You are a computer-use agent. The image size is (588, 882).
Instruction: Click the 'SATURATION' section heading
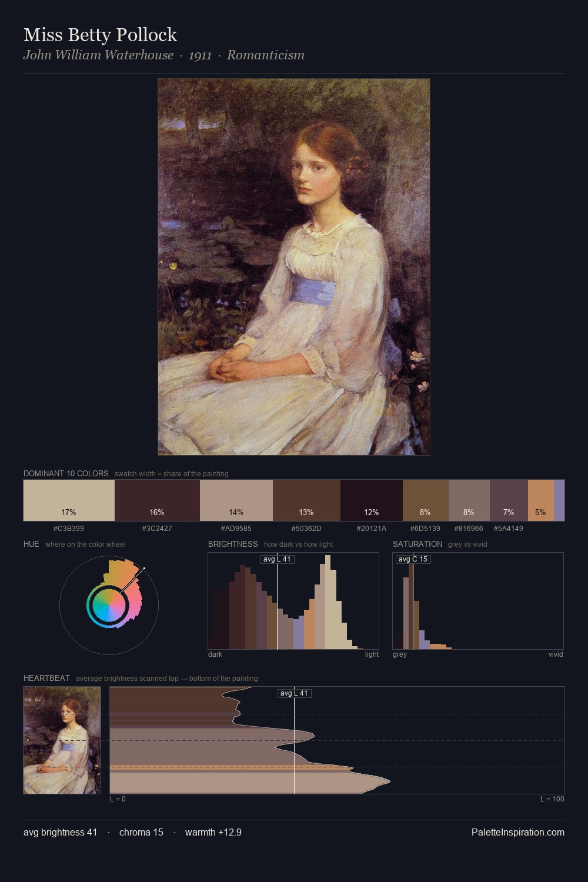tap(417, 544)
